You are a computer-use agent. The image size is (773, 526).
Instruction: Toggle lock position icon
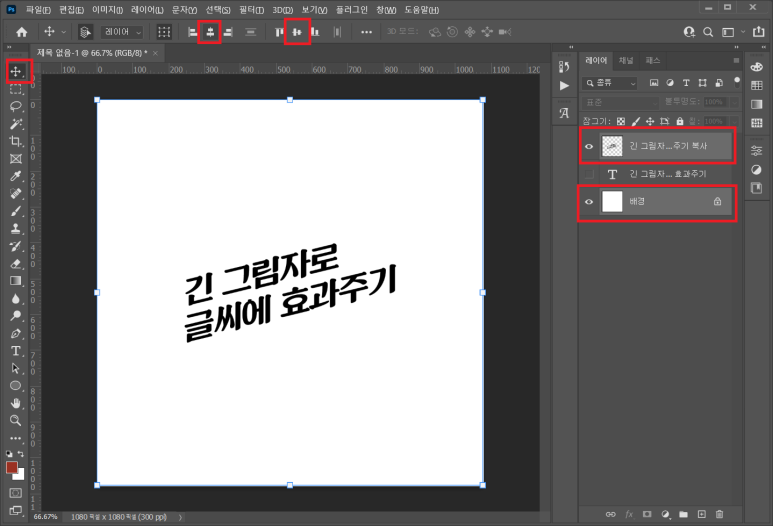650,121
